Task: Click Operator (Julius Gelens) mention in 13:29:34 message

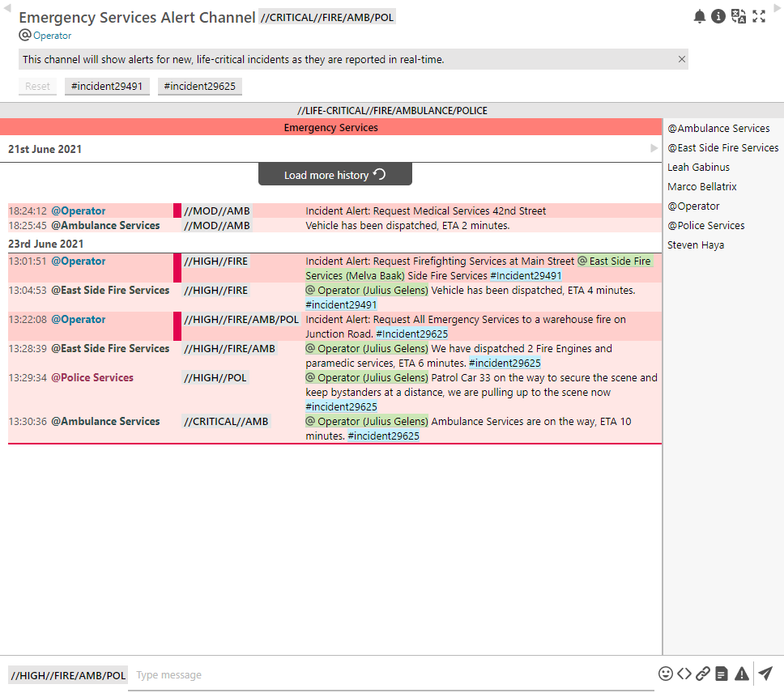Action: pos(367,378)
